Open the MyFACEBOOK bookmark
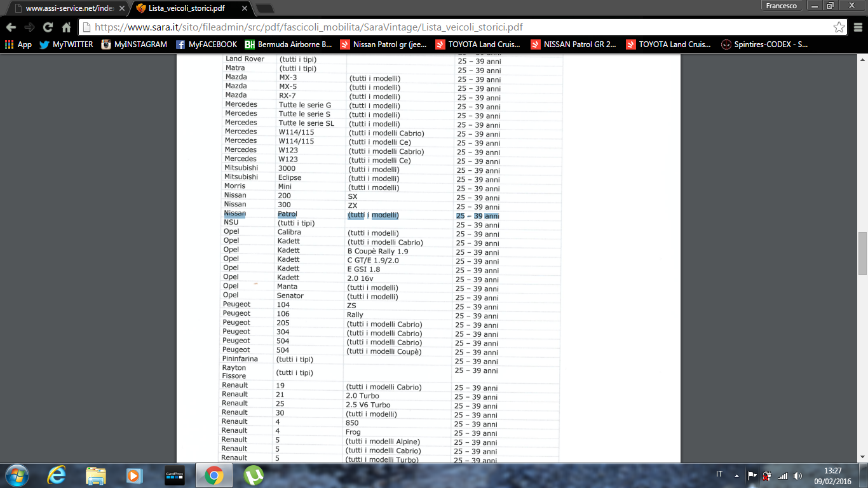Viewport: 868px width, 488px height. (x=207, y=44)
